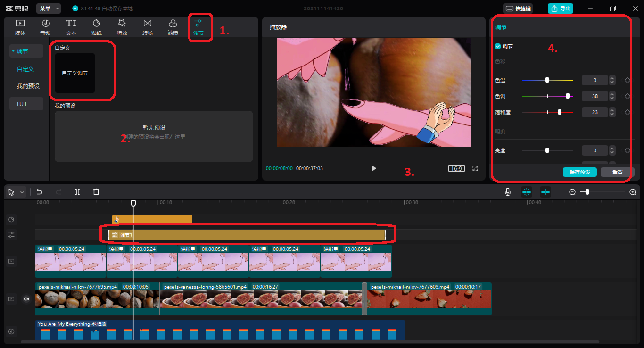Toggle the timeline auto-snap icon
Screen dimensions: 644x348
(527, 192)
